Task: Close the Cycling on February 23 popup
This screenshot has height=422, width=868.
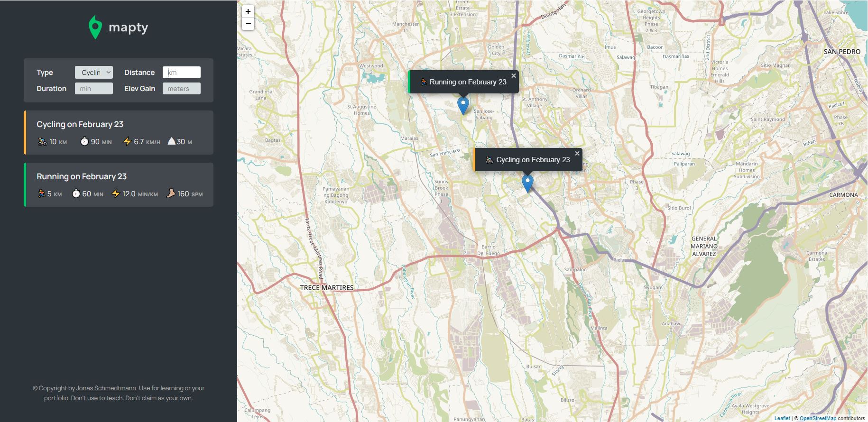Action: 577,154
